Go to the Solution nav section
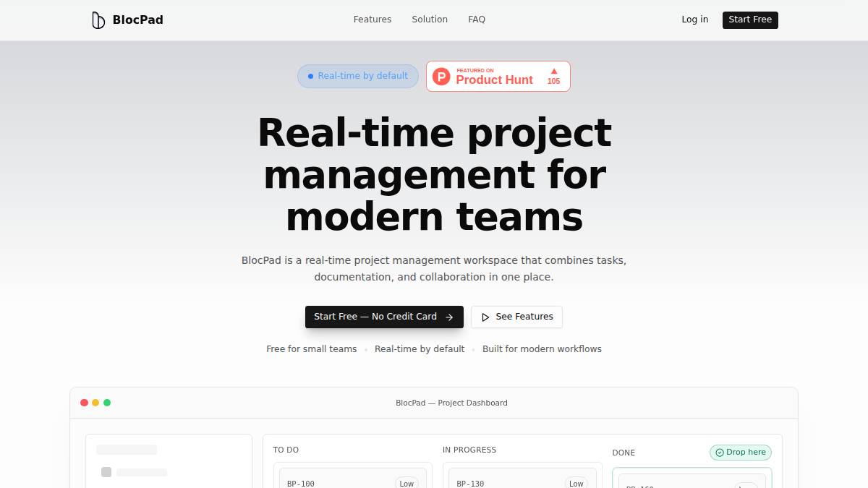This screenshot has width=868, height=488. tap(430, 20)
